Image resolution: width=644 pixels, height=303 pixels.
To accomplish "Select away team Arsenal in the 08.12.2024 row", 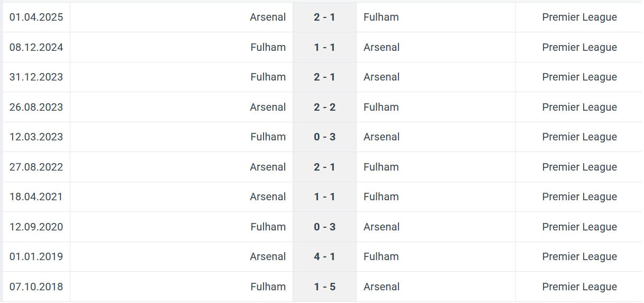I will tap(382, 47).
